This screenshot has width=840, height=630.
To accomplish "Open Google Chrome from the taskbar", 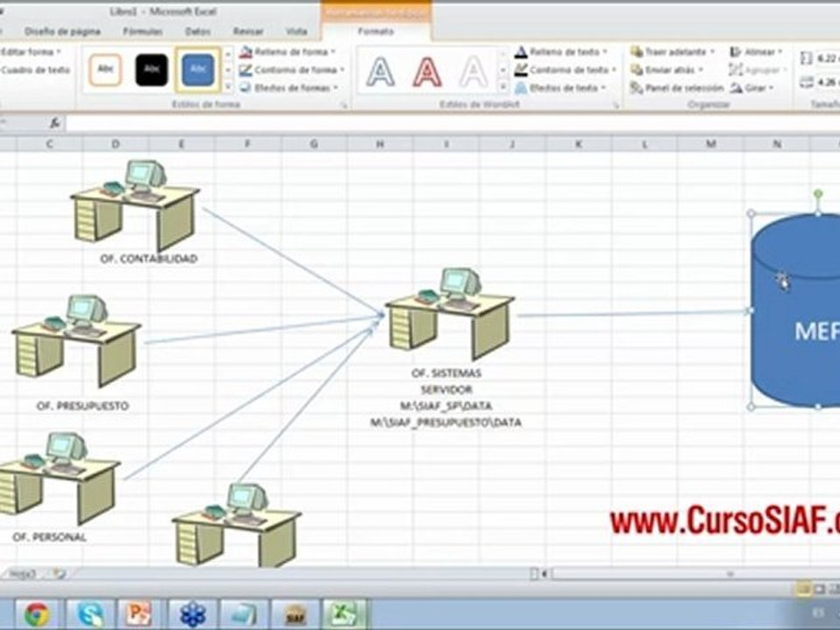I will click(37, 614).
